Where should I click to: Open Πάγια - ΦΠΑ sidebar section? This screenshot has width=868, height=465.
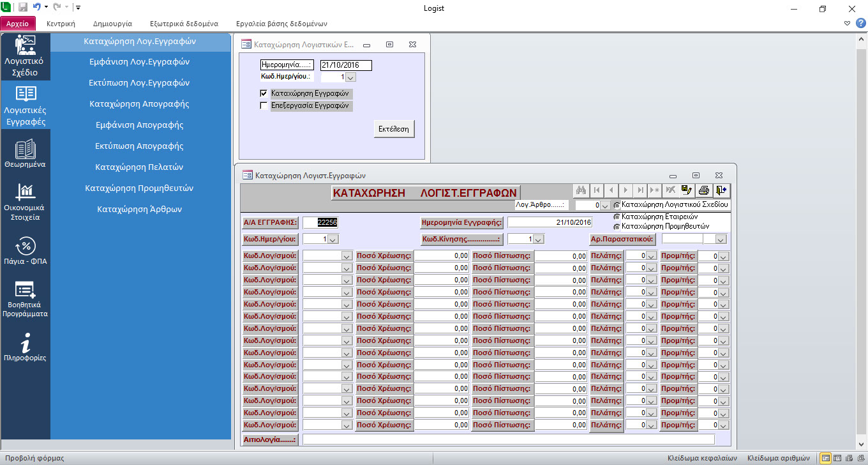(26, 251)
